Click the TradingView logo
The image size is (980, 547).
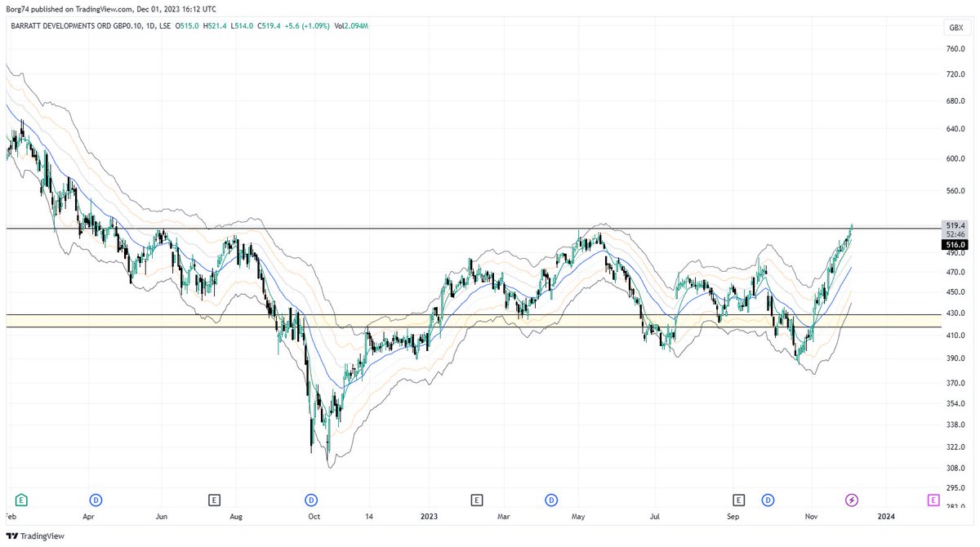(x=34, y=536)
